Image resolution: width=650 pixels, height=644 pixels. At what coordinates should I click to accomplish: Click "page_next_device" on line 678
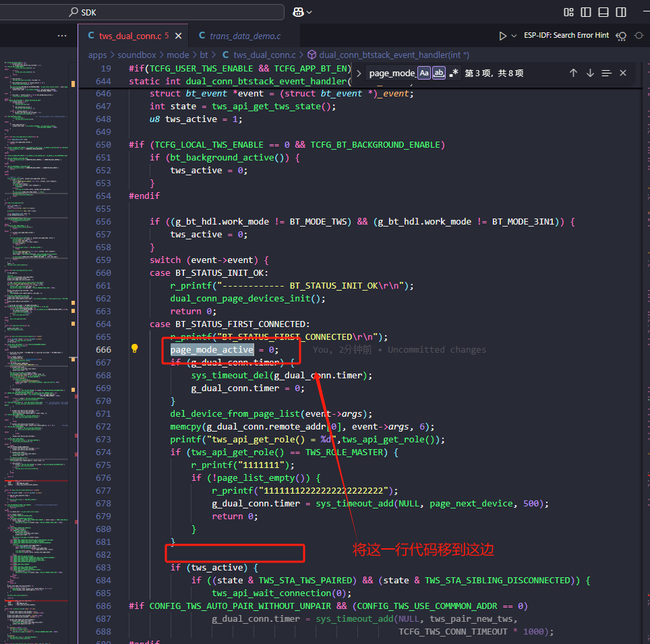coord(471,504)
